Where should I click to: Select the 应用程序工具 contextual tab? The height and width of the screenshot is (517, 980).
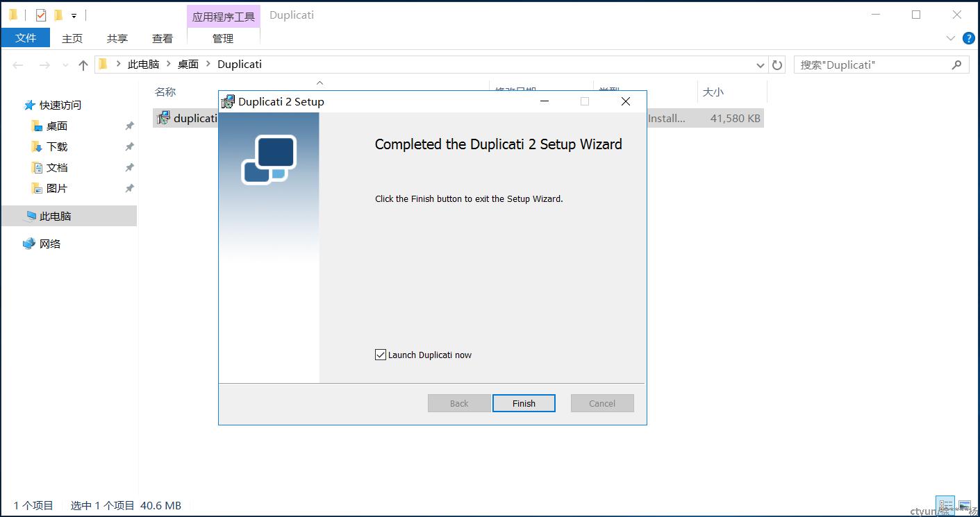tap(224, 17)
